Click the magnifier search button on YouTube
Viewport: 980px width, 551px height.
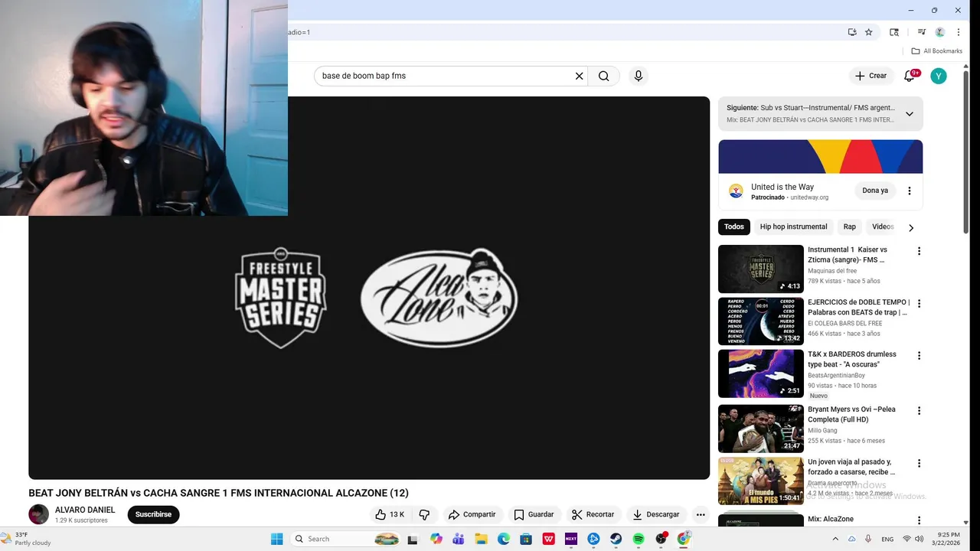coord(604,76)
